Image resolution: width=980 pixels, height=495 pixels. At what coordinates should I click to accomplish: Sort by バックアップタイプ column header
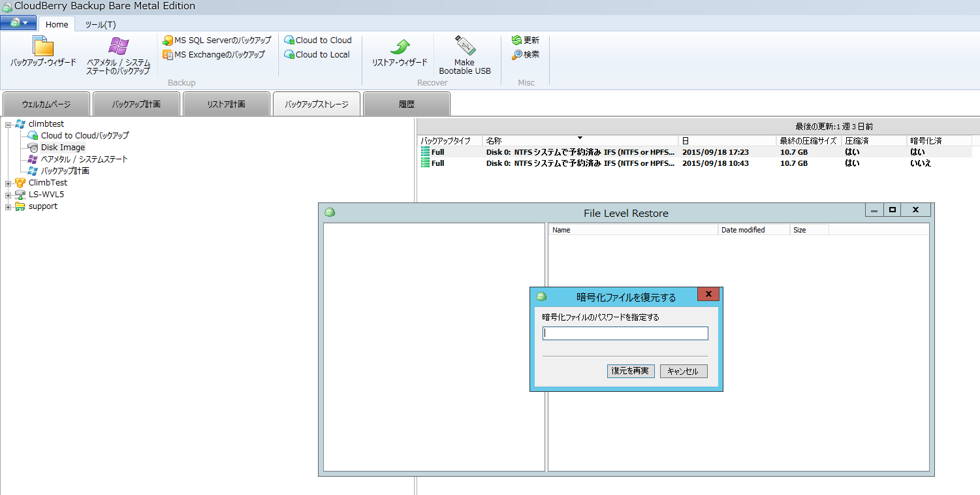pyautogui.click(x=450, y=140)
